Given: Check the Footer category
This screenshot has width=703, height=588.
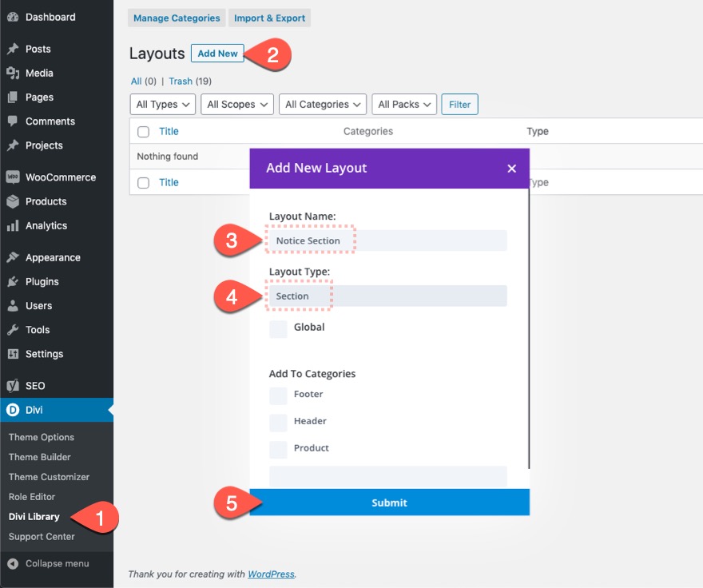Looking at the screenshot, I should (278, 395).
